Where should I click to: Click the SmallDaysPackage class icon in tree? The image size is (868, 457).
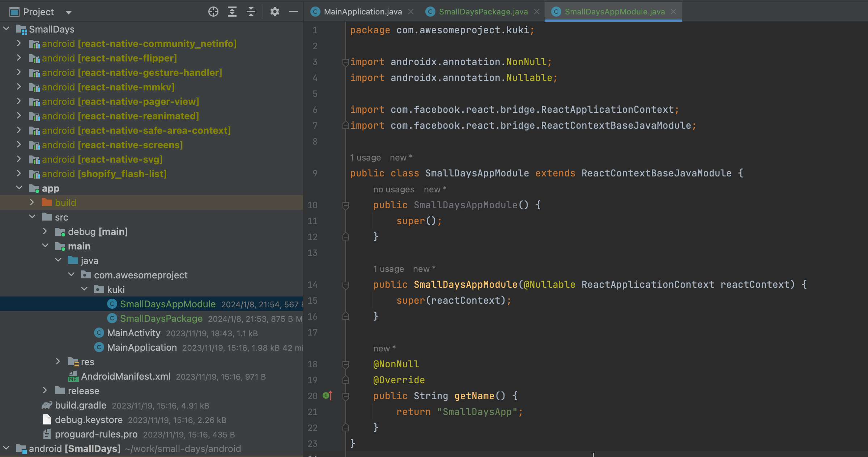click(112, 319)
